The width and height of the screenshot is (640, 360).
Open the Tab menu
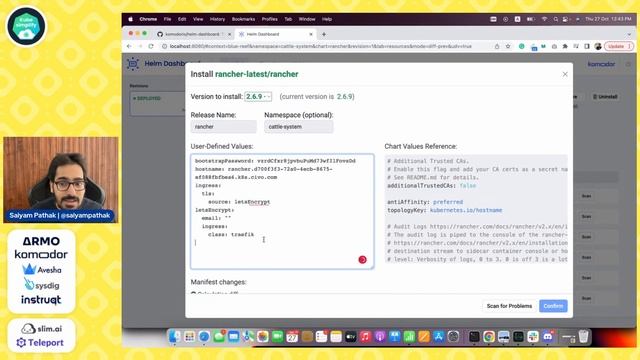(288, 19)
